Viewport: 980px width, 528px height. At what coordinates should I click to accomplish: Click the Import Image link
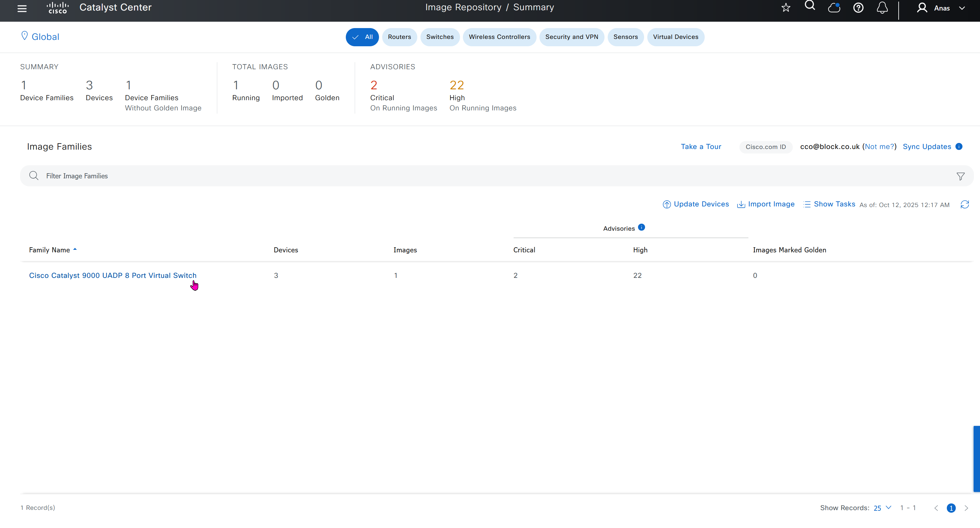[766, 204]
